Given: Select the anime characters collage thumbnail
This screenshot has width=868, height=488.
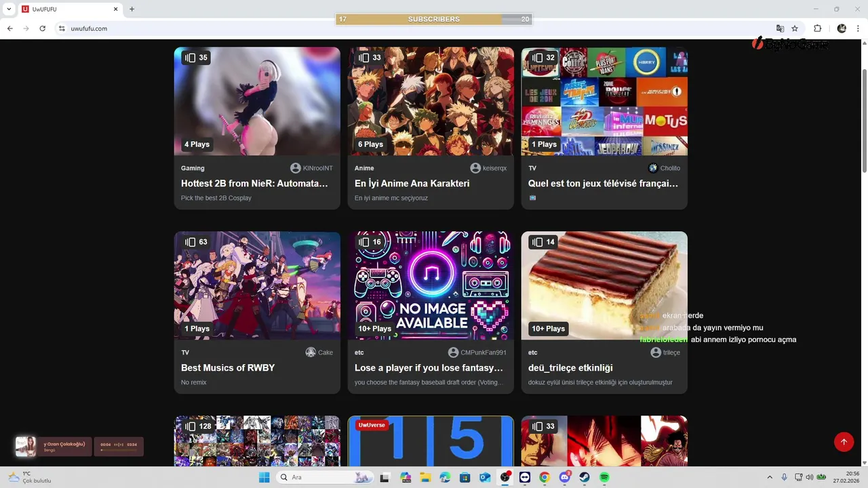Looking at the screenshot, I should coord(431,101).
